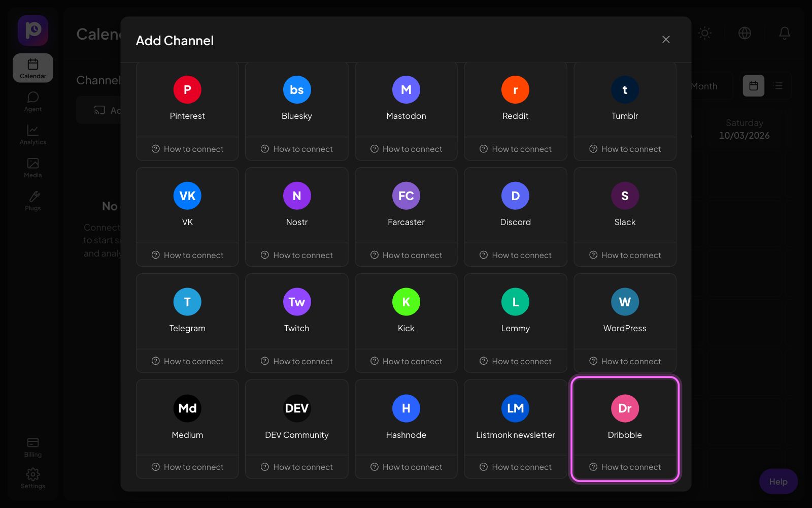The height and width of the screenshot is (508, 812).
Task: Show How to connect for Kick
Action: 406,361
